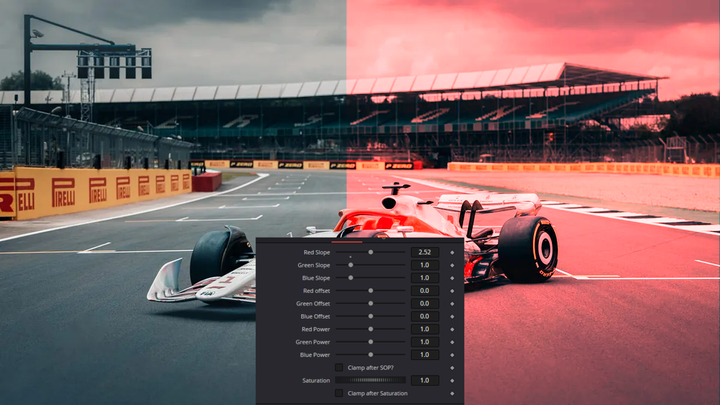Click the Red offset keyframe diamond
Viewport: 720px width, 405px height.
[452, 291]
